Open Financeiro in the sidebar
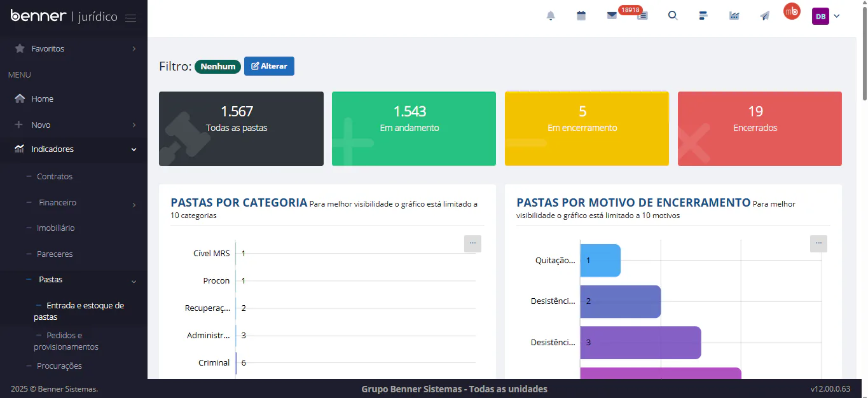The height and width of the screenshot is (398, 868). coord(57,202)
